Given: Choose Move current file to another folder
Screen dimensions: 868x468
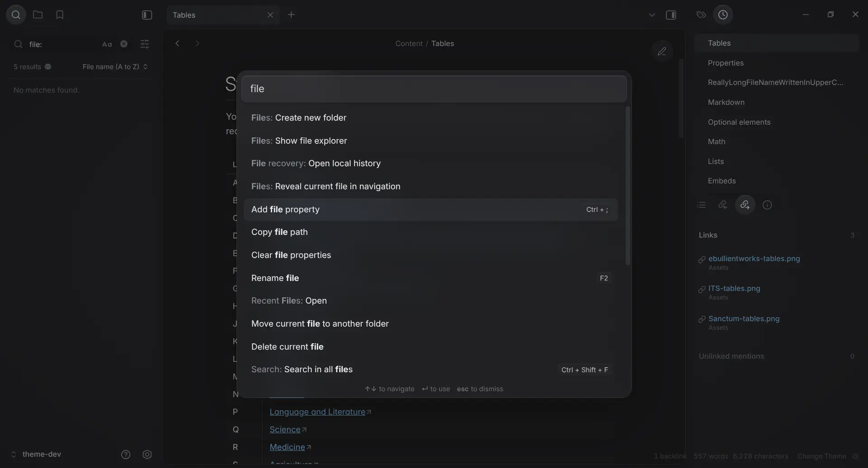Looking at the screenshot, I should (430, 324).
